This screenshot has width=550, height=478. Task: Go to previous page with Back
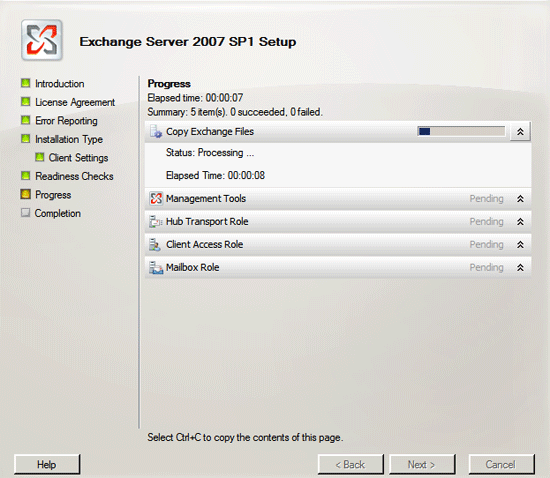pyautogui.click(x=350, y=464)
